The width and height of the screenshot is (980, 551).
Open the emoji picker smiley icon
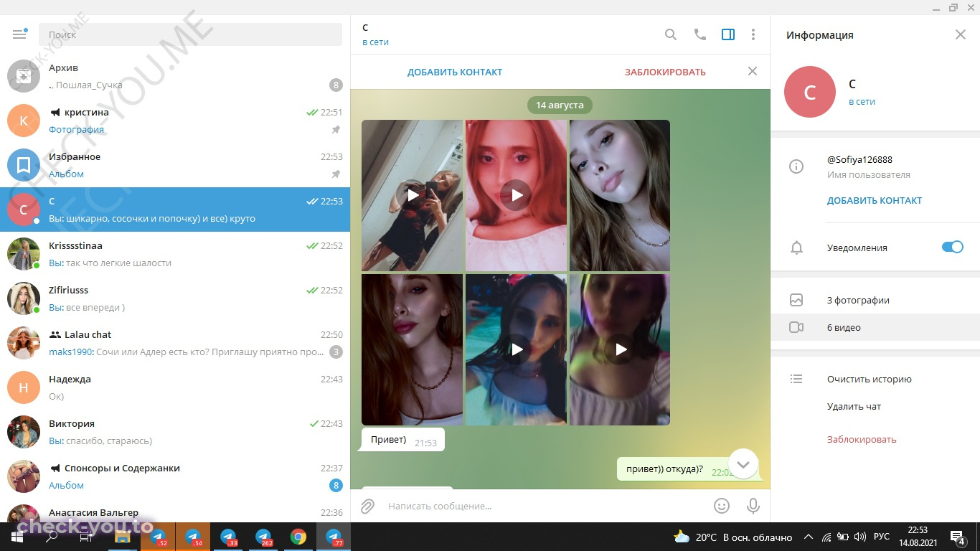[x=722, y=506]
